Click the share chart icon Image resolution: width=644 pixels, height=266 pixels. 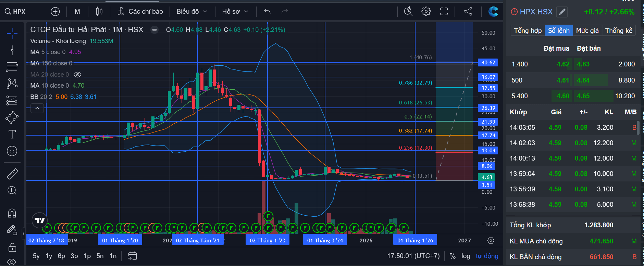(468, 12)
